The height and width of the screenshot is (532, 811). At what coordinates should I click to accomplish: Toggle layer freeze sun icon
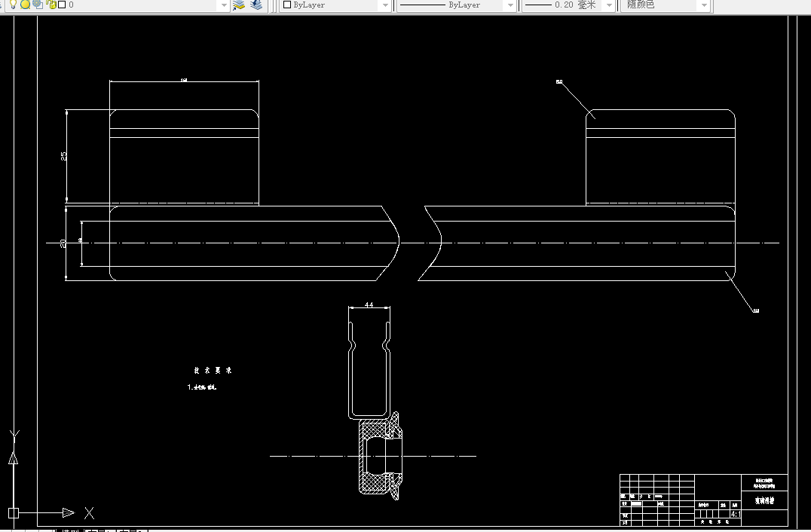(26, 5)
